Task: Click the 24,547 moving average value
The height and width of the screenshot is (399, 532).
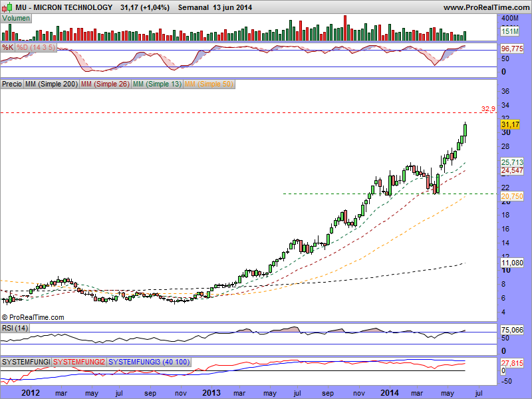Action: (512, 170)
